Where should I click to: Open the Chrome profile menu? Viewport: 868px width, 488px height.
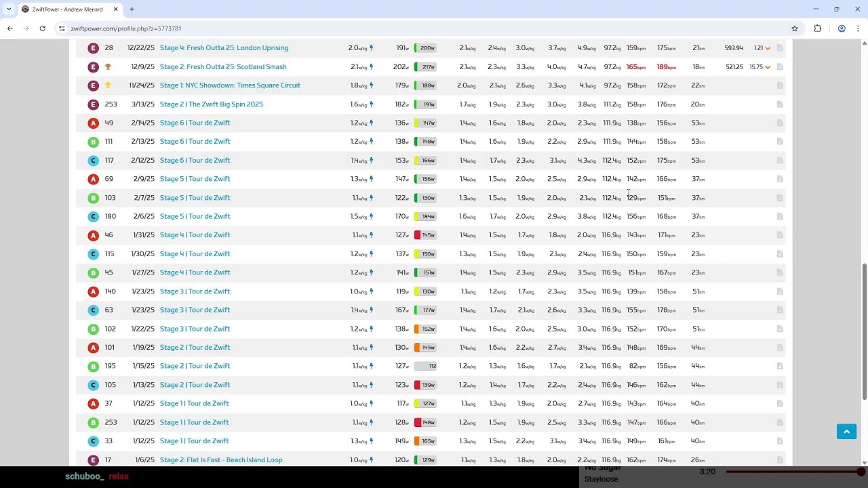point(842,28)
